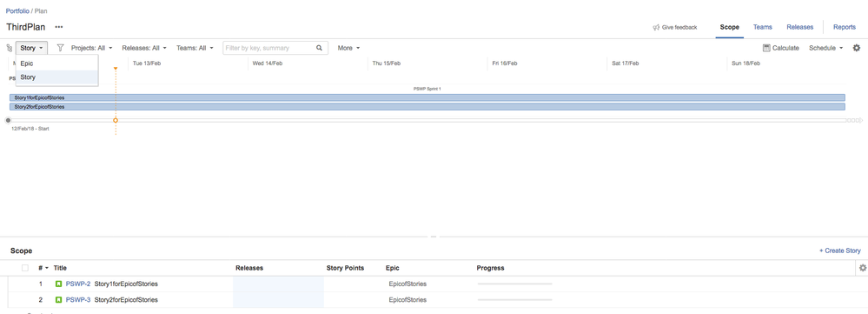The image size is (868, 314).
Task: Click EpicofStories in the PSWP-2 row
Action: point(408,284)
